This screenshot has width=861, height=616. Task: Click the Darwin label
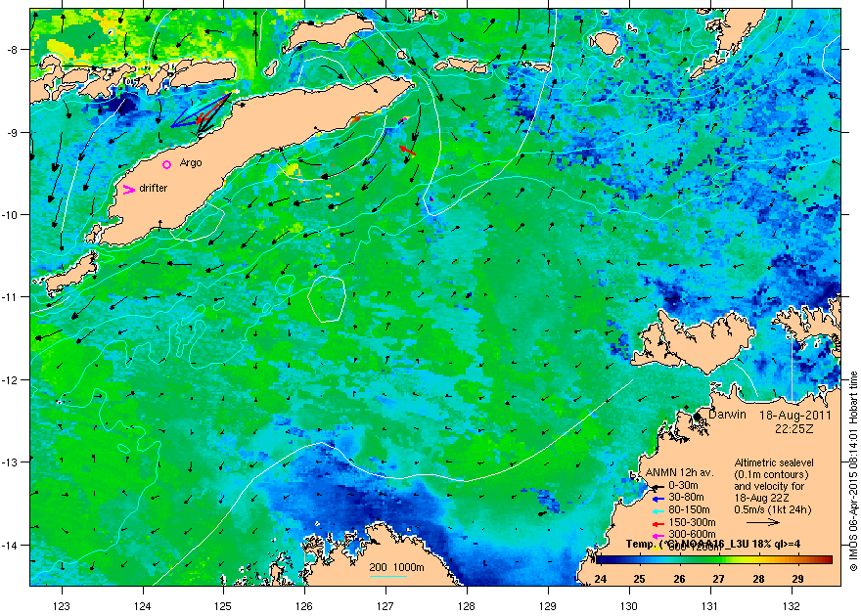coord(727,415)
